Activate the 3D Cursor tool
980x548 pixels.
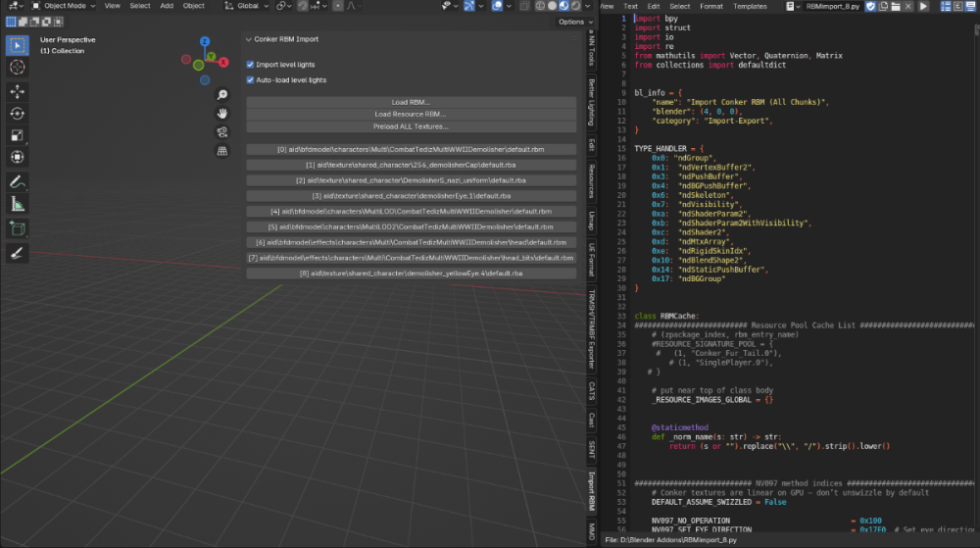coord(17,67)
